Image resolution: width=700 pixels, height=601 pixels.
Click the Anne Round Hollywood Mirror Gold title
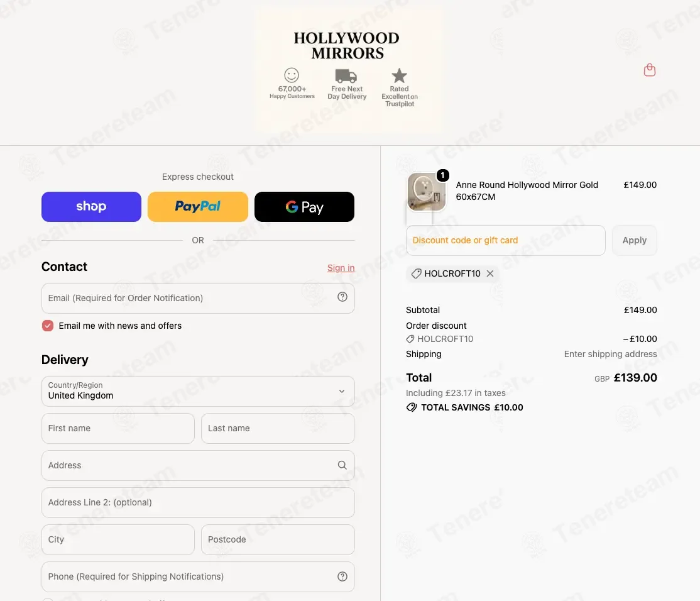click(527, 190)
